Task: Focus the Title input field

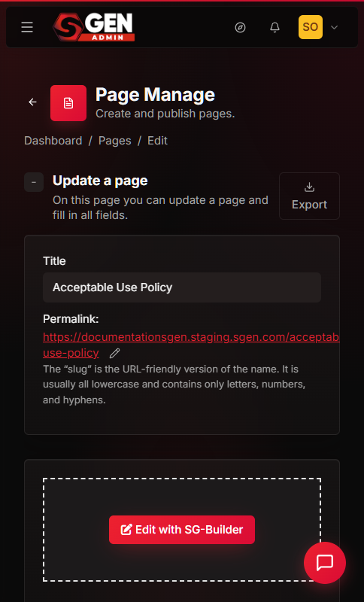Action: (x=182, y=287)
